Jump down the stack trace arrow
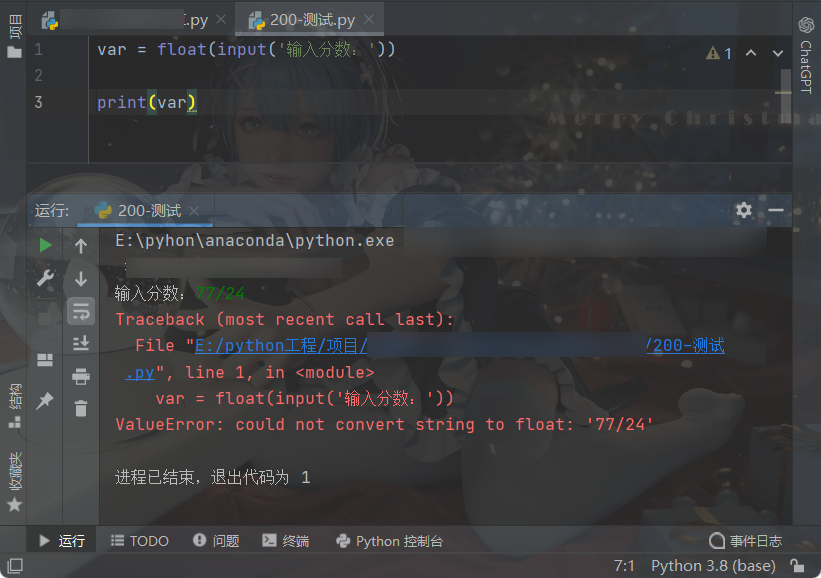 pyautogui.click(x=81, y=279)
